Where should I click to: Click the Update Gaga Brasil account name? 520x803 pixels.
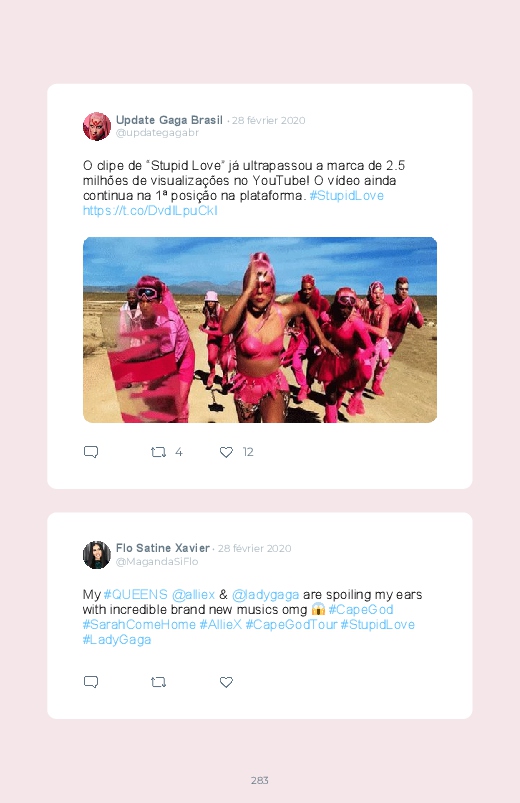(x=169, y=120)
